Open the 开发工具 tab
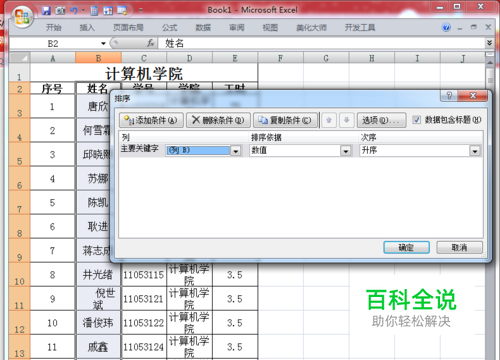The image size is (500, 360). pyautogui.click(x=360, y=27)
